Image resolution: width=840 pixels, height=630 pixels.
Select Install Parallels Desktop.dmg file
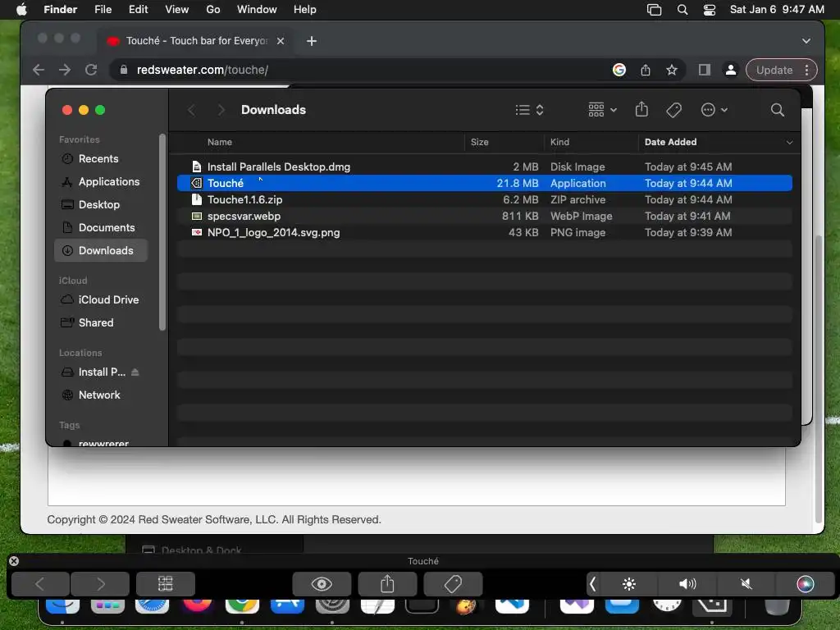pos(484,167)
